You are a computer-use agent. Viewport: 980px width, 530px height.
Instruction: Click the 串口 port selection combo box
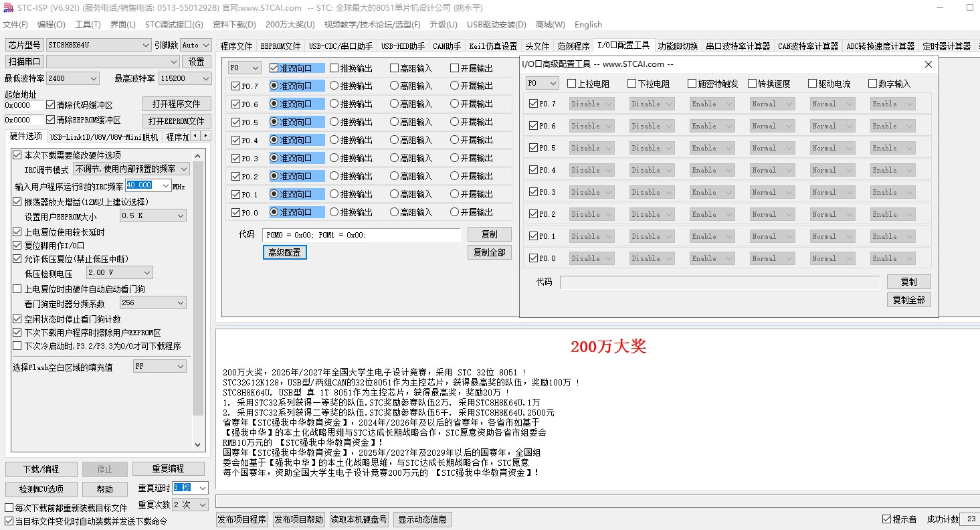click(113, 62)
